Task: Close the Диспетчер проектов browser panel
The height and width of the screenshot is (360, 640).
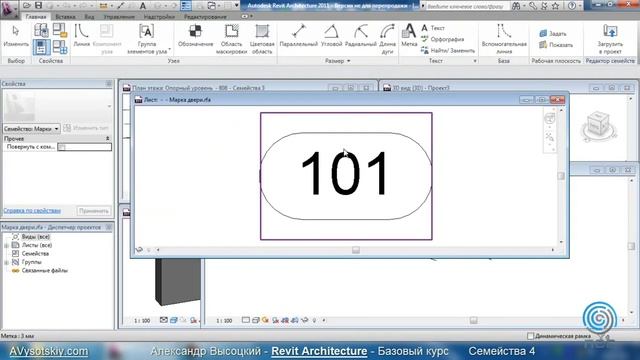Action: click(109, 227)
